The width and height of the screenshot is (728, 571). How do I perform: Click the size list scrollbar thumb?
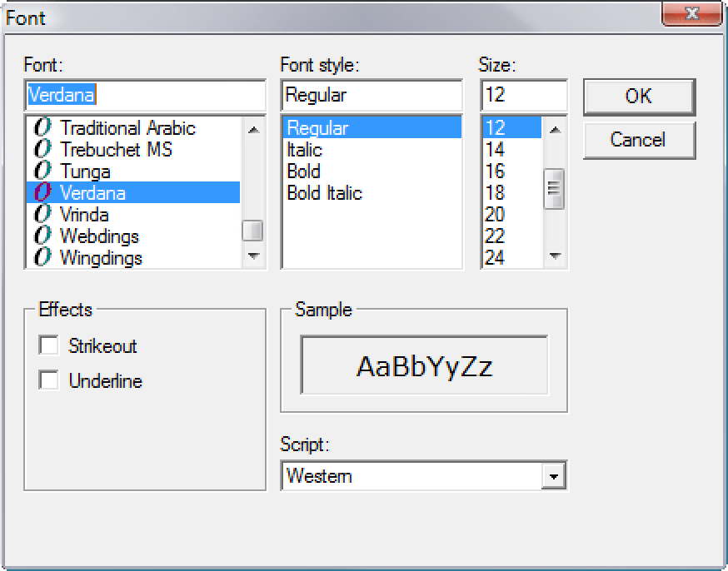click(x=555, y=188)
